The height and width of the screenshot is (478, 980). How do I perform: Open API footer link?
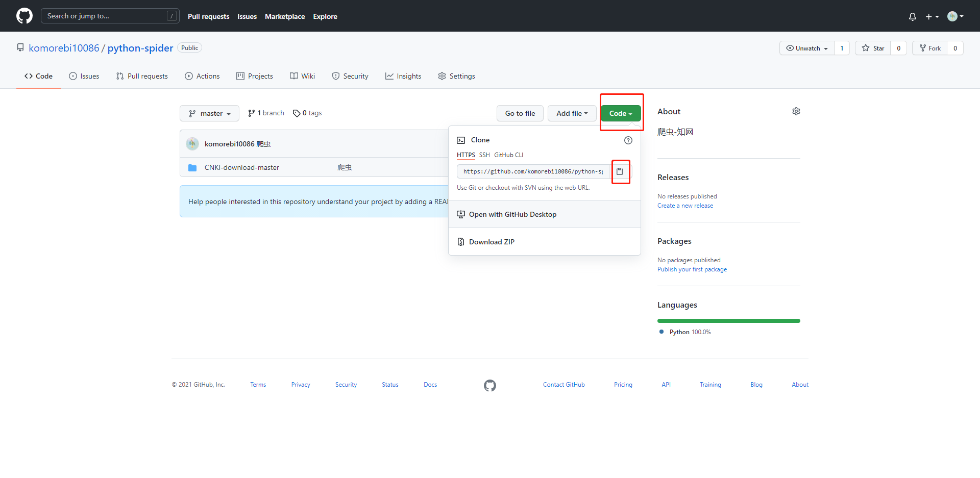click(x=666, y=385)
